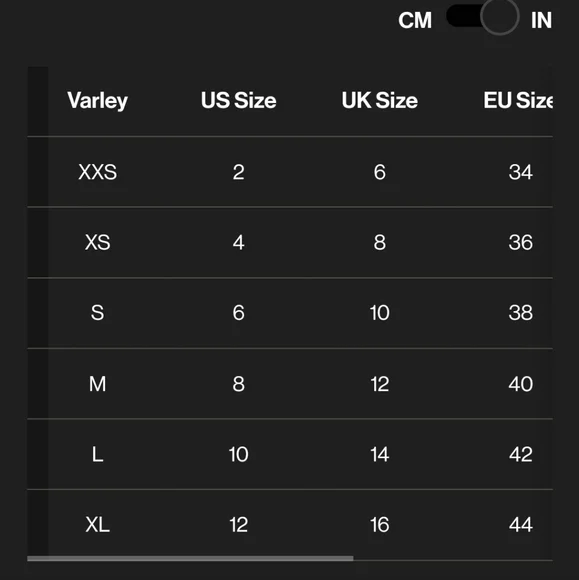Click the UK size 14 cell
The height and width of the screenshot is (580, 579).
pyautogui.click(x=380, y=454)
